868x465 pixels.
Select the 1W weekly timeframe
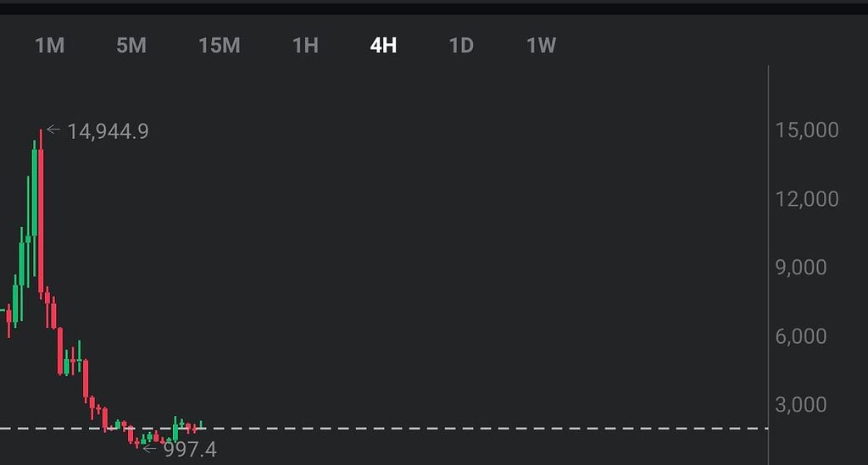click(x=541, y=46)
